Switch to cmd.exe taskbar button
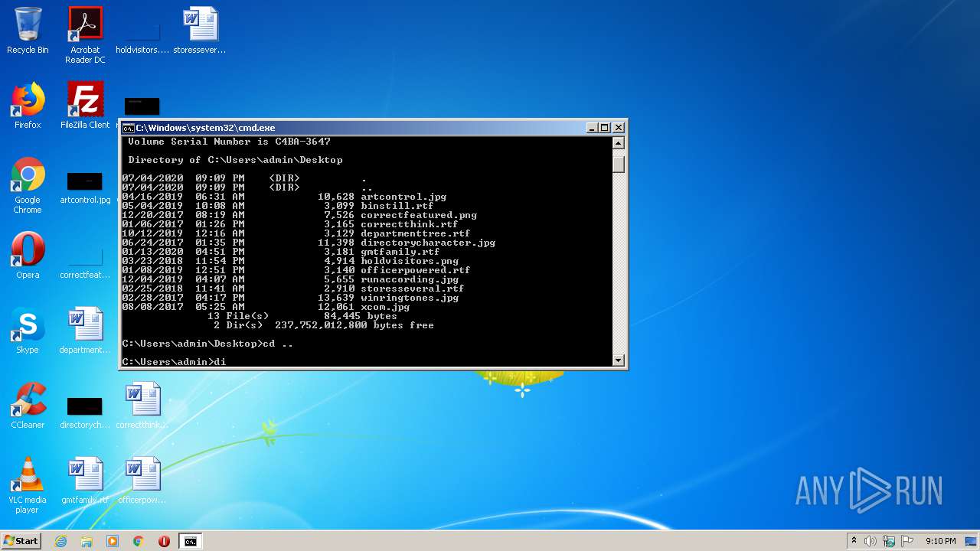 point(190,541)
